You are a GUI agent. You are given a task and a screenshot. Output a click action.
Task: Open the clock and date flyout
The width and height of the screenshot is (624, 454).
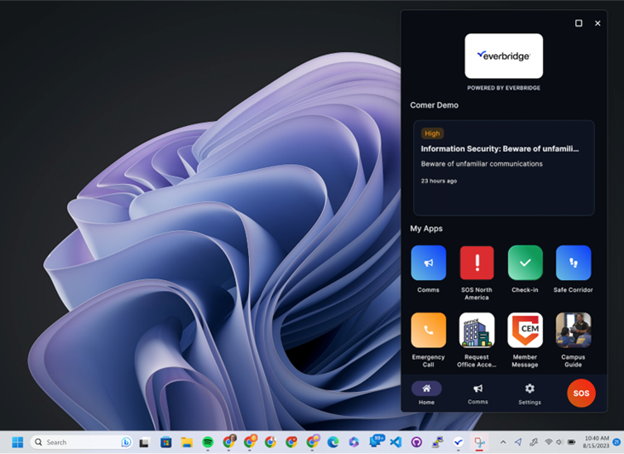(x=596, y=442)
